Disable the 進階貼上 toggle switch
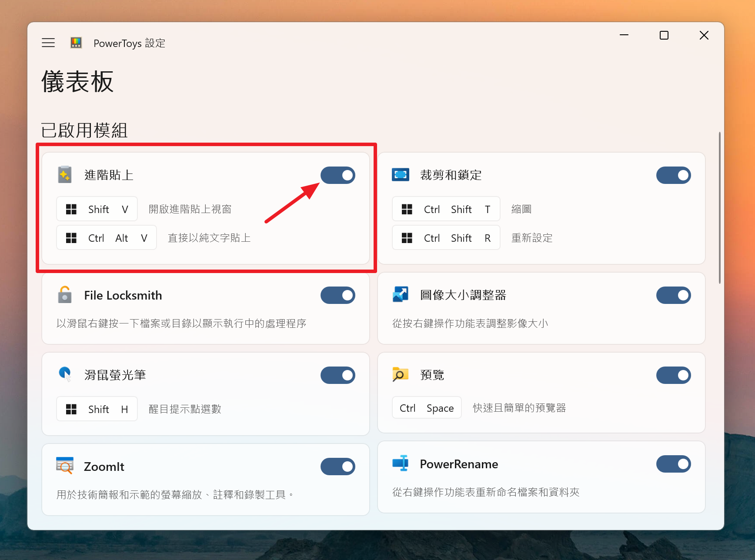The width and height of the screenshot is (755, 560). coord(338,175)
